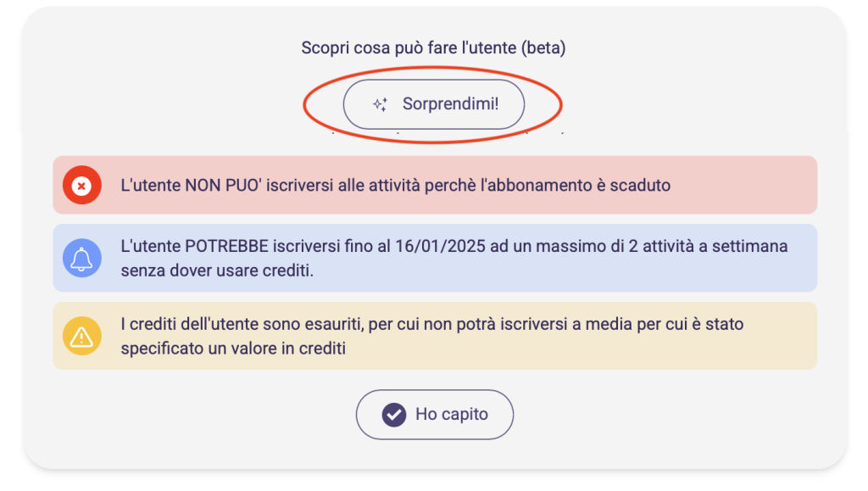The height and width of the screenshot is (491, 868).
Task: Confirm by clicking the "Ho capito" label
Action: click(451, 415)
